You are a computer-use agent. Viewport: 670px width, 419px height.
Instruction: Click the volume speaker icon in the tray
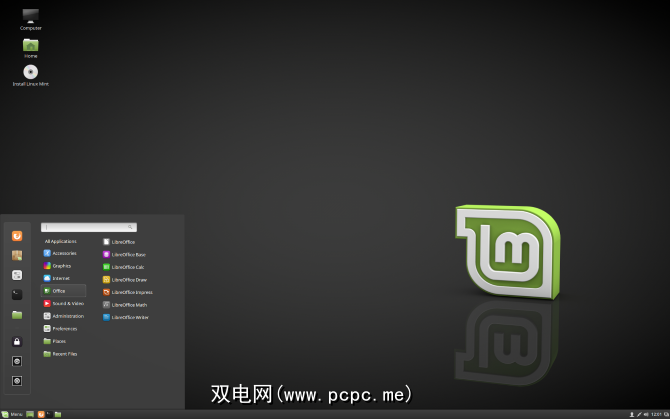coord(646,415)
